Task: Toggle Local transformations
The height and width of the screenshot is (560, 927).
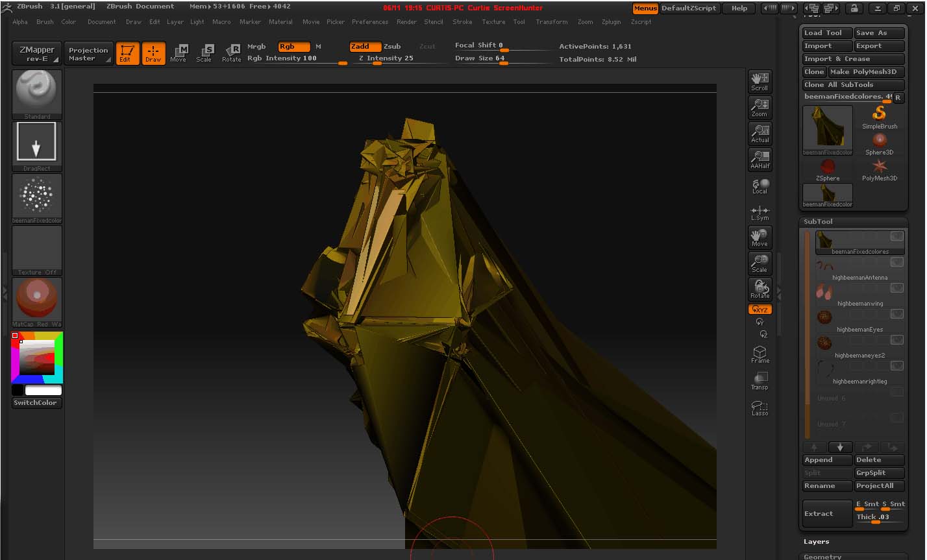Action: [x=760, y=186]
